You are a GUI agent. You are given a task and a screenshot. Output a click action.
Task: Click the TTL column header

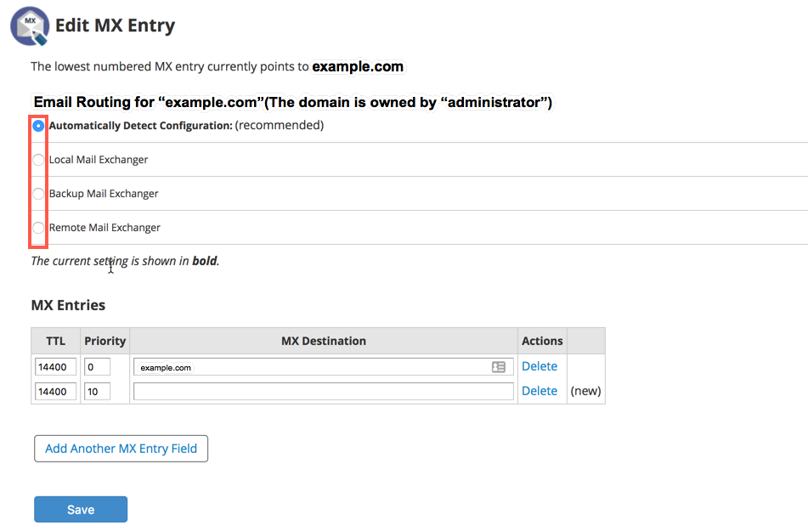point(56,341)
